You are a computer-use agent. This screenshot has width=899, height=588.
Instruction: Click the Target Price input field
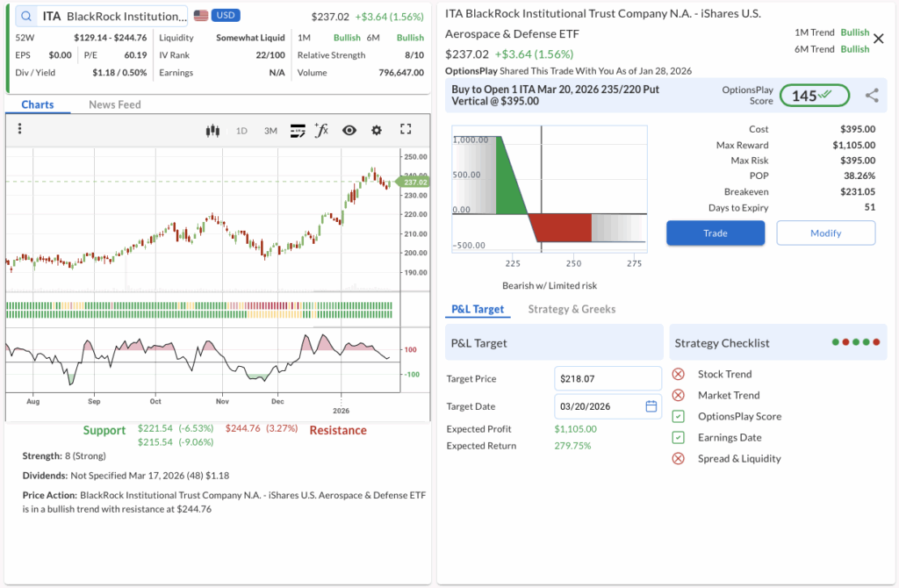608,378
